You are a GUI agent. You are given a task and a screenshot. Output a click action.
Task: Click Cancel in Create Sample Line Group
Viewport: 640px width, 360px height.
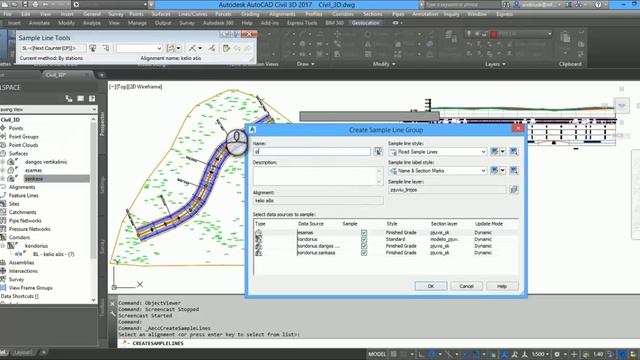tap(466, 286)
